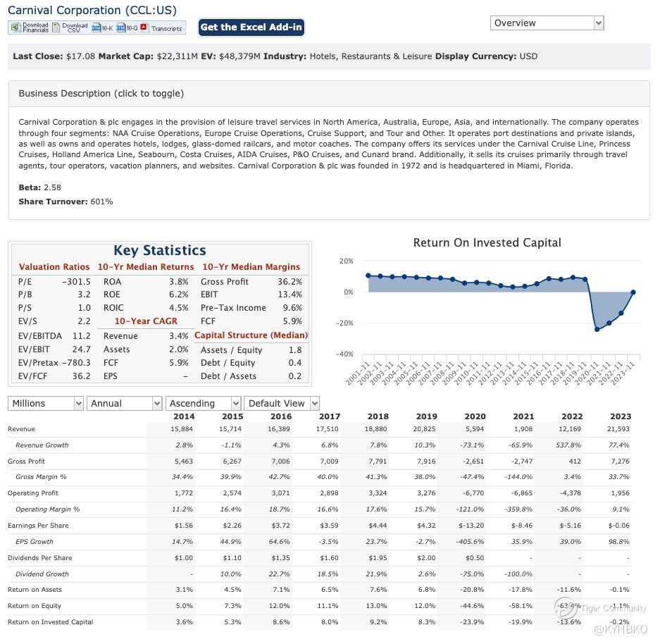Click the 2023 column header
Image resolution: width=660 pixels, height=644 pixels.
point(621,416)
